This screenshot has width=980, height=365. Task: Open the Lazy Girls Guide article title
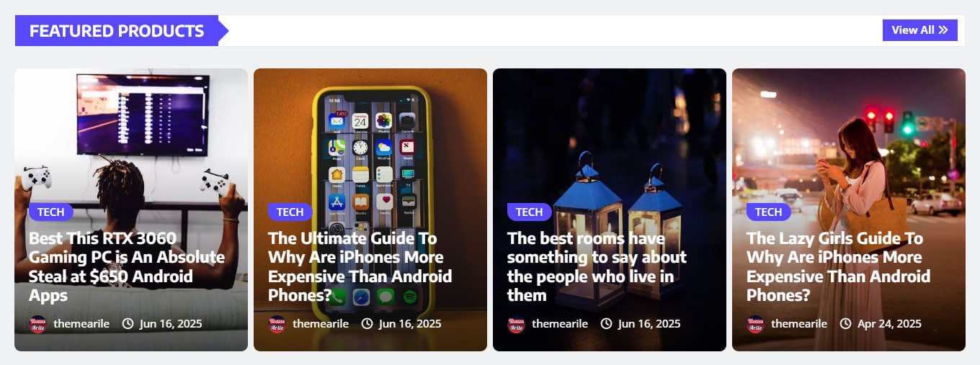click(x=839, y=266)
